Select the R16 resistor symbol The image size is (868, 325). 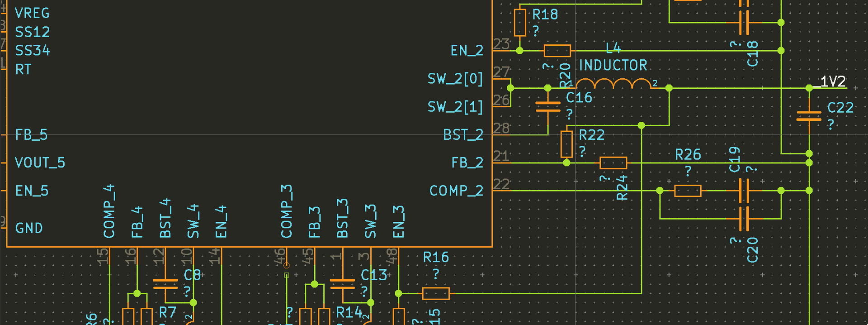(x=436, y=293)
